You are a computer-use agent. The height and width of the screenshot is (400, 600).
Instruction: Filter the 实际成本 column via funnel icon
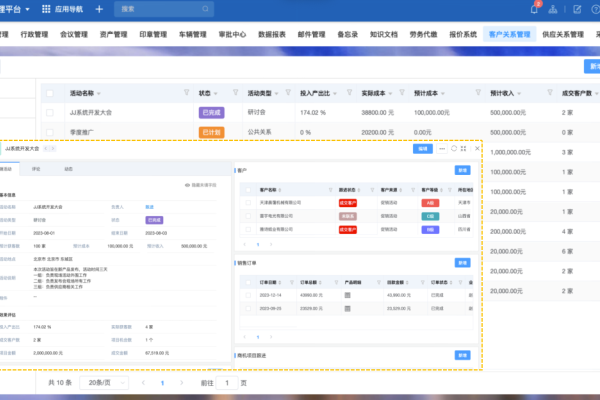[402, 93]
